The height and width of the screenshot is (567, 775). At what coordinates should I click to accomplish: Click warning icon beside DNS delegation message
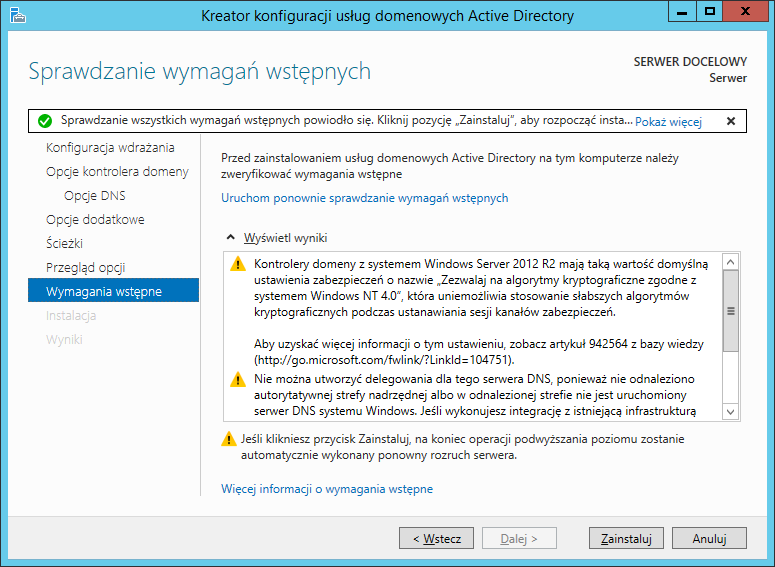point(238,380)
